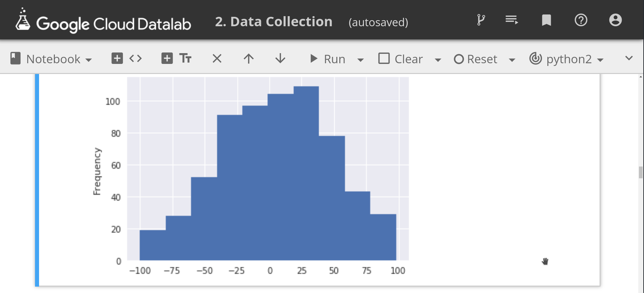644x293 pixels.
Task: Add a new text cell
Action: pyautogui.click(x=166, y=58)
